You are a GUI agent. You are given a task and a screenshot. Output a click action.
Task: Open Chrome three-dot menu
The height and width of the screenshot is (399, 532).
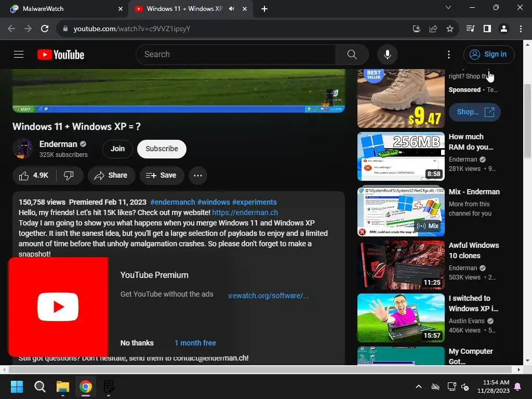(521, 29)
